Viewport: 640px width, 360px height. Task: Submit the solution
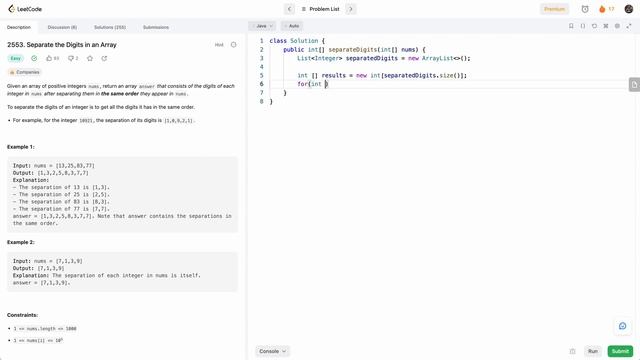click(620, 351)
